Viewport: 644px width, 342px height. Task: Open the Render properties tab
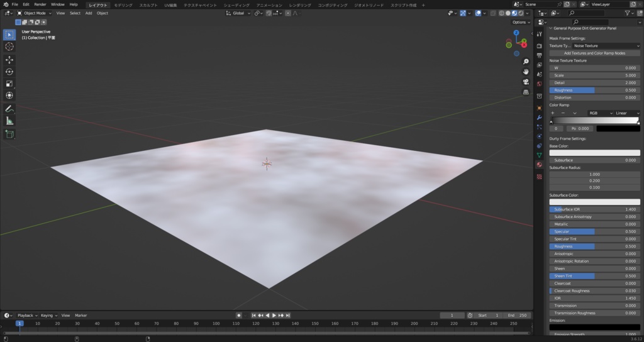coord(539,46)
